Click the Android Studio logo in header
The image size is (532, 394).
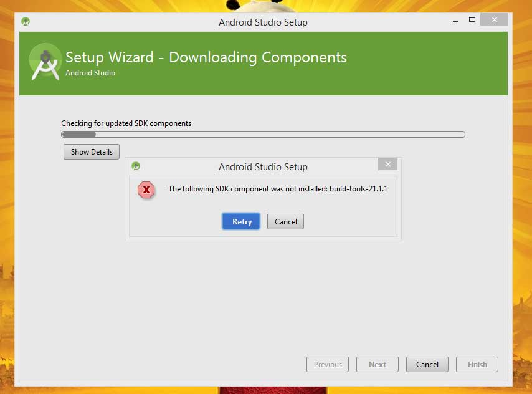point(45,62)
